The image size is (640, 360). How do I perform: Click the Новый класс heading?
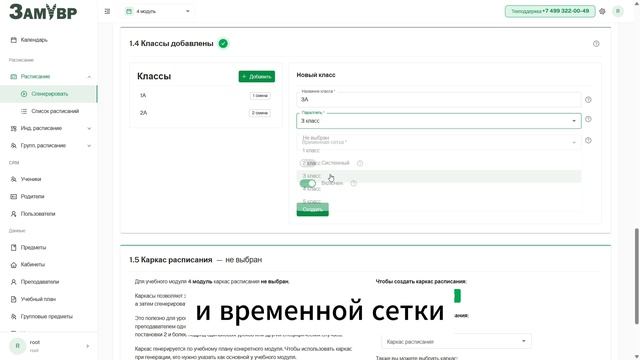coord(316,75)
